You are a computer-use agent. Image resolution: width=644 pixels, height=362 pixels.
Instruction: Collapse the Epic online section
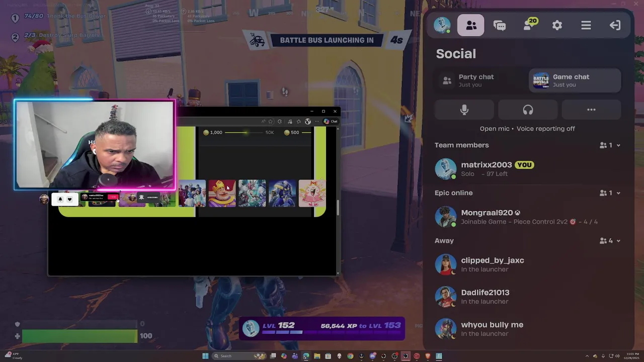click(618, 193)
